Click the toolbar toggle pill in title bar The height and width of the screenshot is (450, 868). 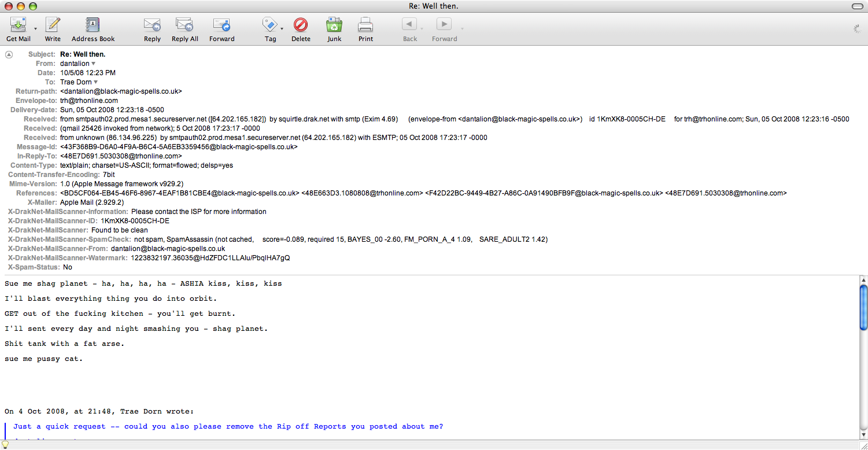857,6
